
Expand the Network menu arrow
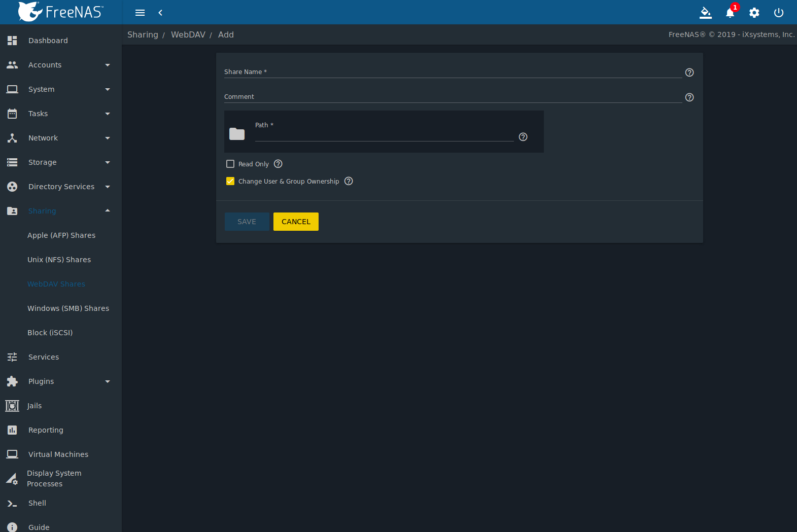[108, 138]
